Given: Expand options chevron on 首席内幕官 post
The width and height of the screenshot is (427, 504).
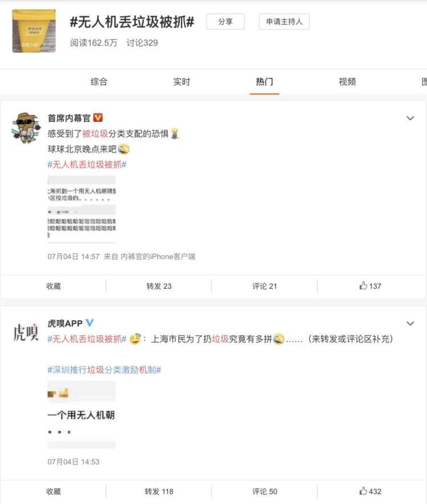Looking at the screenshot, I should [410, 118].
